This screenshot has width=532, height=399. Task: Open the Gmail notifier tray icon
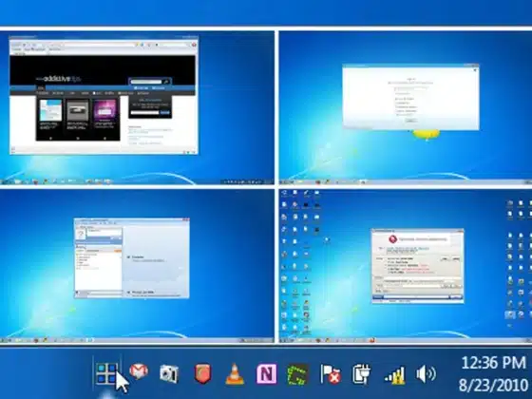coord(139,371)
